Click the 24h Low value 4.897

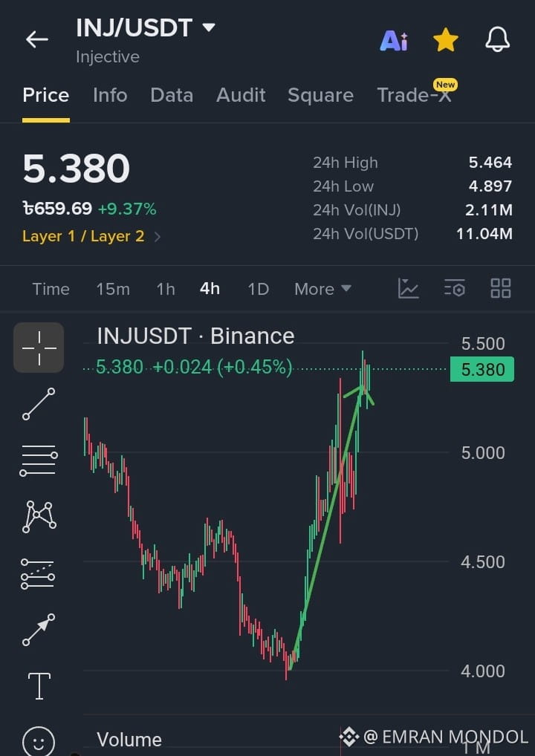[490, 186]
